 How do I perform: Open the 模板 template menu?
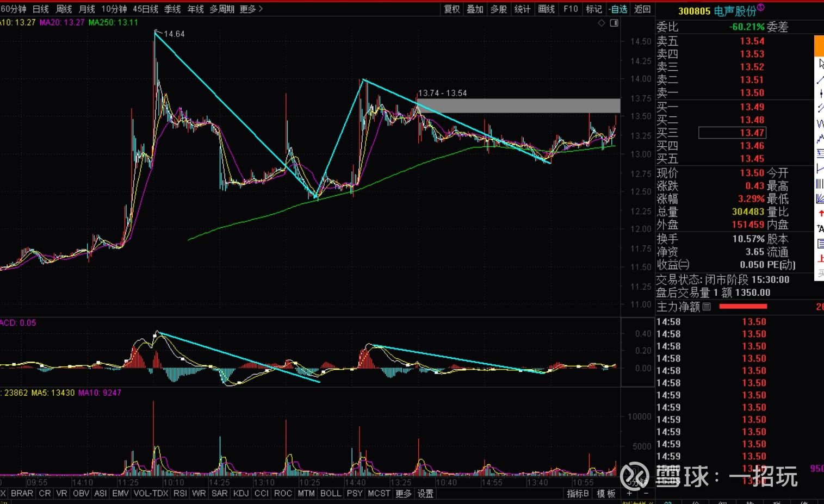coord(606,494)
